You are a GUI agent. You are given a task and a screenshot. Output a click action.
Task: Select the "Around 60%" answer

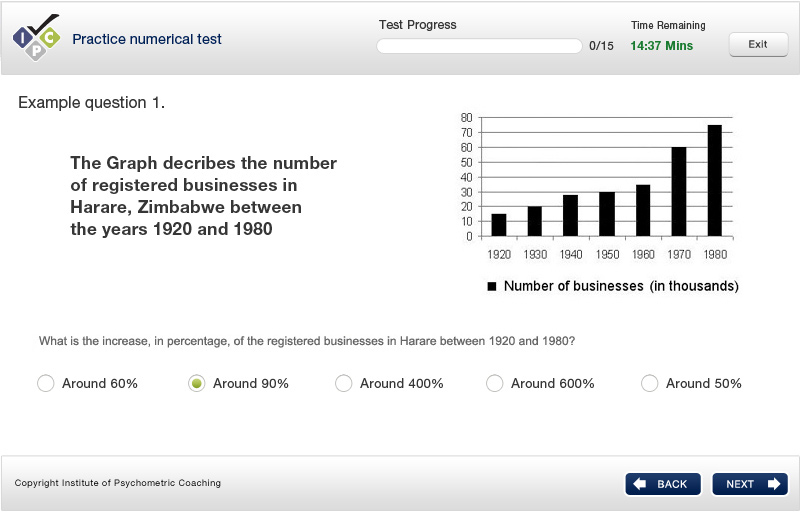45,383
